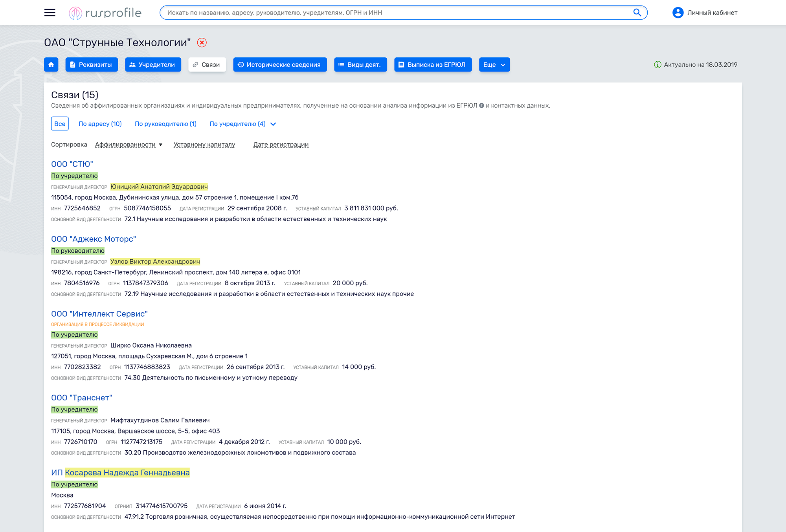Screen dimensions: 786x532
Task: Click По руководителю tag under Аджекс Моторс
Action: [78, 251]
